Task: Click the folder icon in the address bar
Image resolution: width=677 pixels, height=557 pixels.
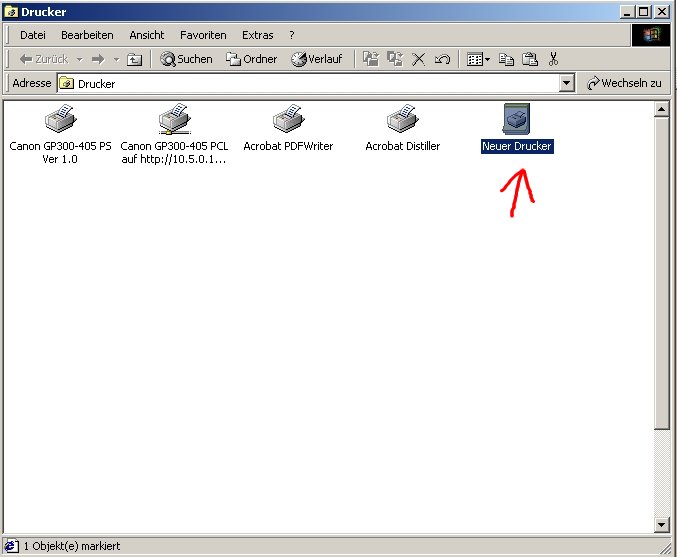Action: click(66, 83)
